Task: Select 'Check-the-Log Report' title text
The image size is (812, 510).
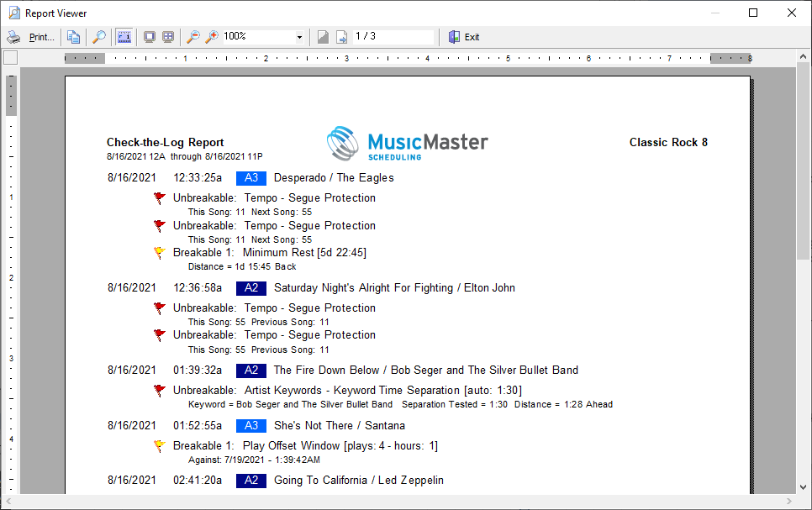Action: click(x=166, y=142)
